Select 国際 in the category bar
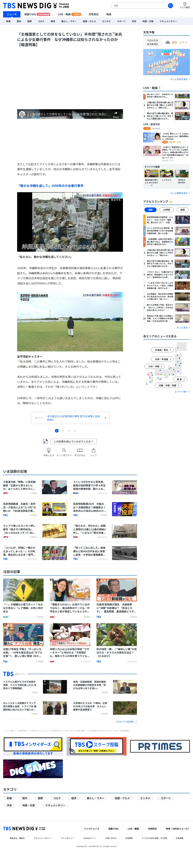This screenshot has height=868, width=193. 29,21
